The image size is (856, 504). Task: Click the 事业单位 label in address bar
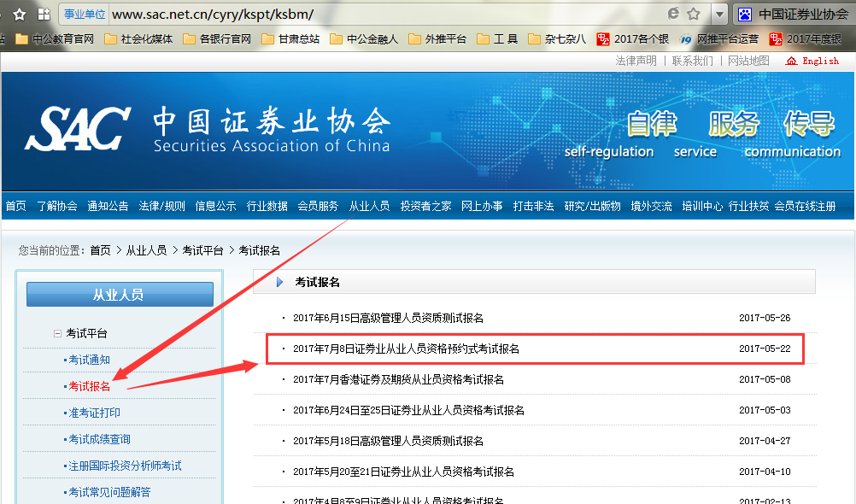(x=84, y=15)
